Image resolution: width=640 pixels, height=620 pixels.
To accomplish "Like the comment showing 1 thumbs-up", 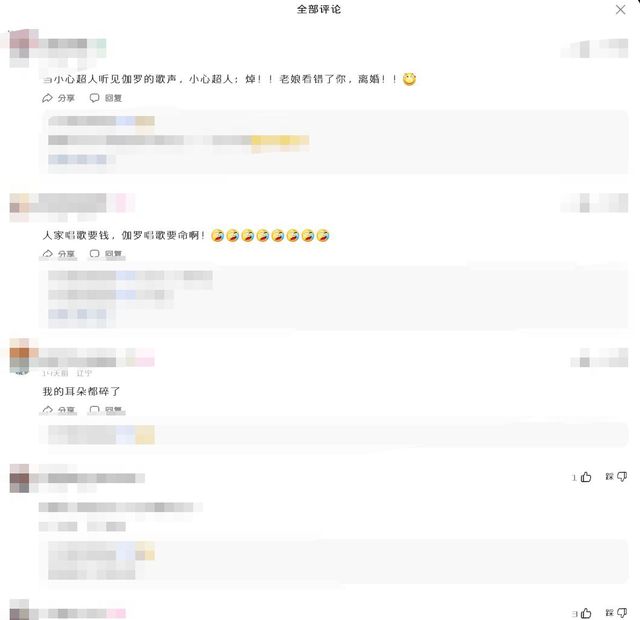I will [586, 477].
